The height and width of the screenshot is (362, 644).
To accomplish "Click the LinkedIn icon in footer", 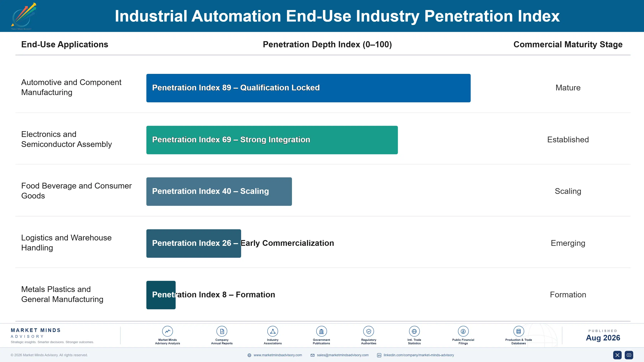I will pos(379,355).
